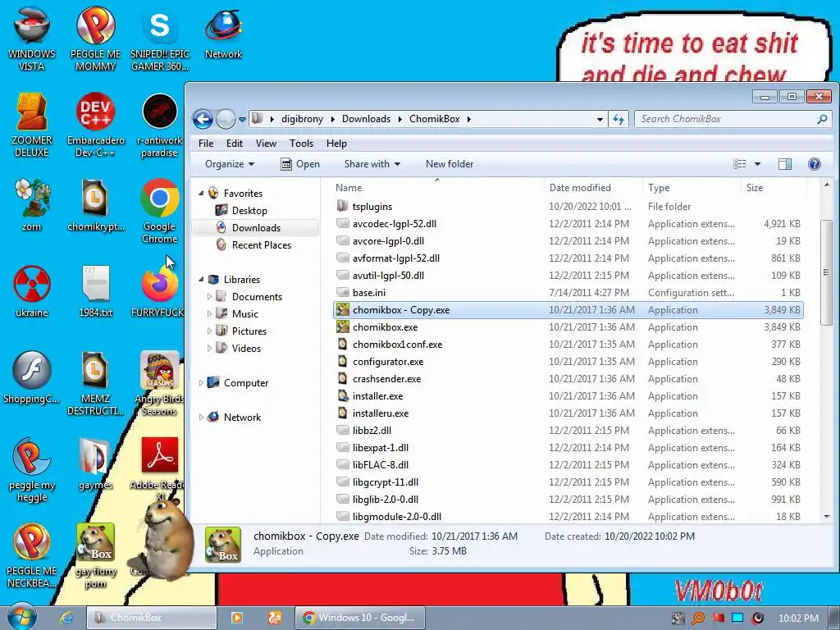
Task: Click Downloads in the address breadcrumb
Action: tap(366, 119)
